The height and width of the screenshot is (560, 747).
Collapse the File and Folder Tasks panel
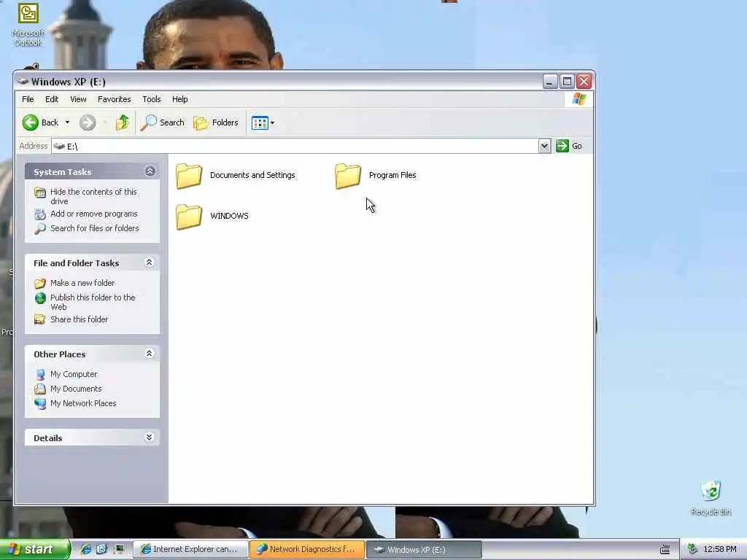point(149,262)
